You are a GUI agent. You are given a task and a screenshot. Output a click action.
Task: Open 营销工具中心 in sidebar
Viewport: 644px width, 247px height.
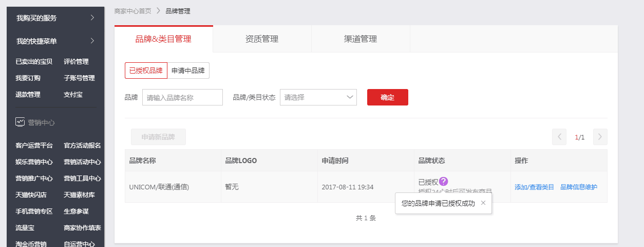click(x=82, y=179)
